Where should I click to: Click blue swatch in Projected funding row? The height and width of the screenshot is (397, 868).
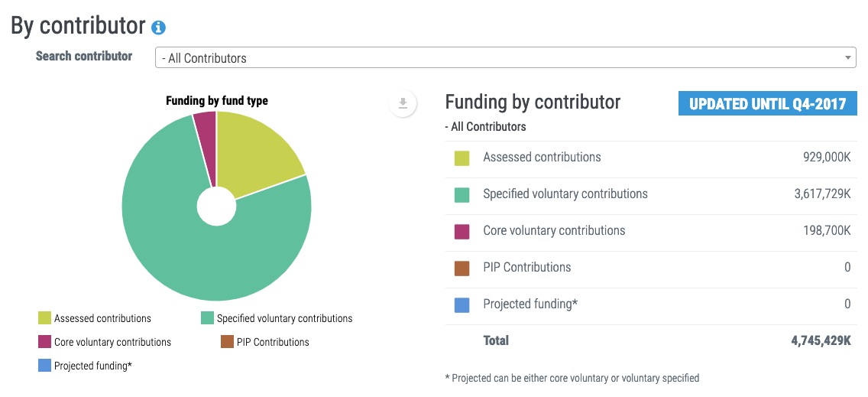point(462,305)
